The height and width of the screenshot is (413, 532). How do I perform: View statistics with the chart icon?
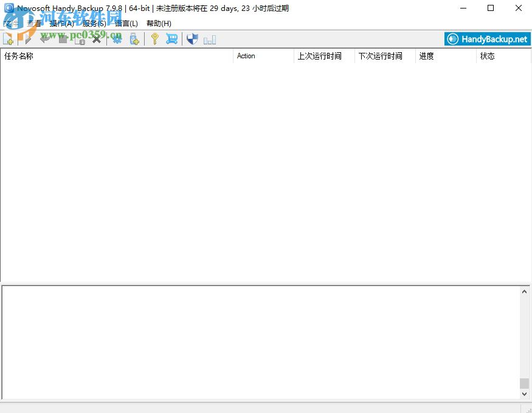coord(209,39)
